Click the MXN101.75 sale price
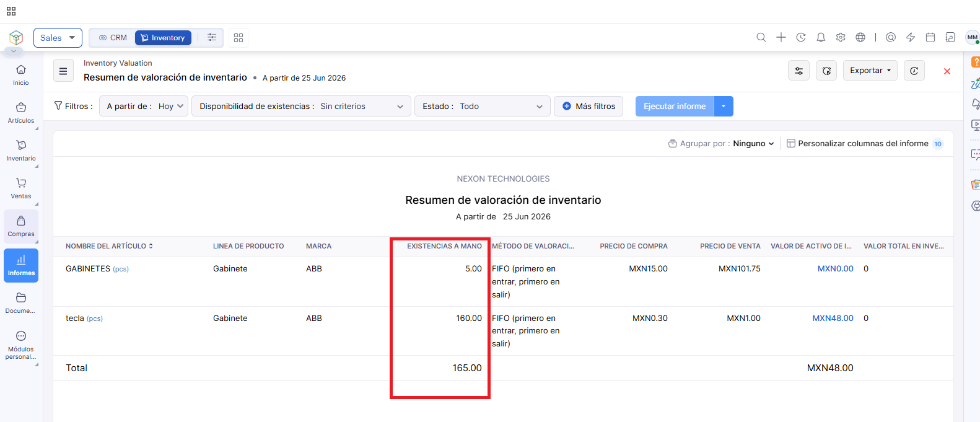The width and height of the screenshot is (980, 422). 739,268
